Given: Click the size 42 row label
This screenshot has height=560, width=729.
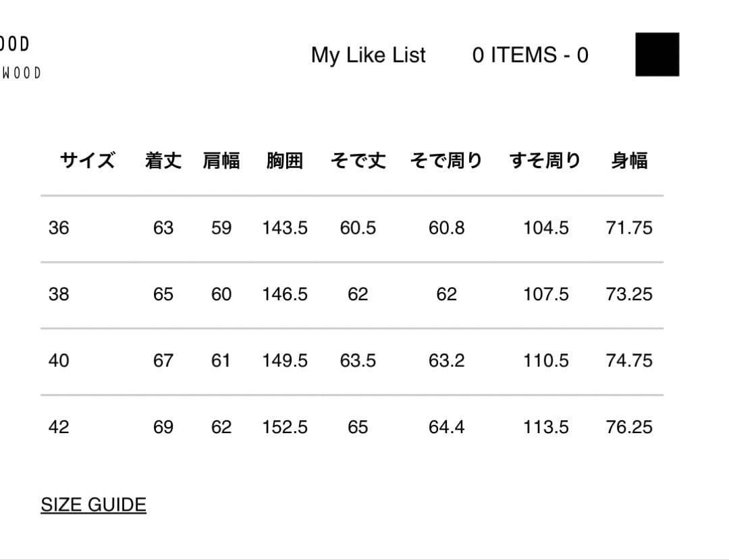Looking at the screenshot, I should pyautogui.click(x=59, y=427).
